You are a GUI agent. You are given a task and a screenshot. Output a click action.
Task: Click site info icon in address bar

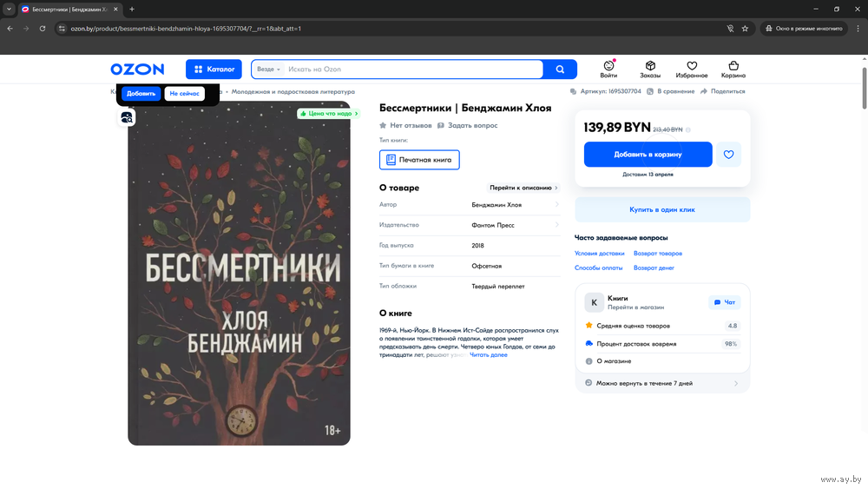pyautogui.click(x=62, y=29)
